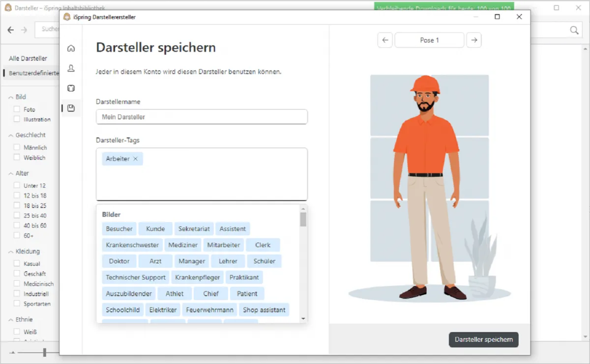
Task: Check the Männlich gender filter
Action: point(17,147)
